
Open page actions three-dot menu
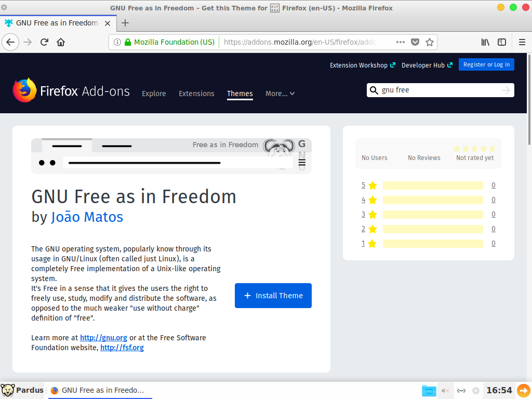(x=401, y=42)
